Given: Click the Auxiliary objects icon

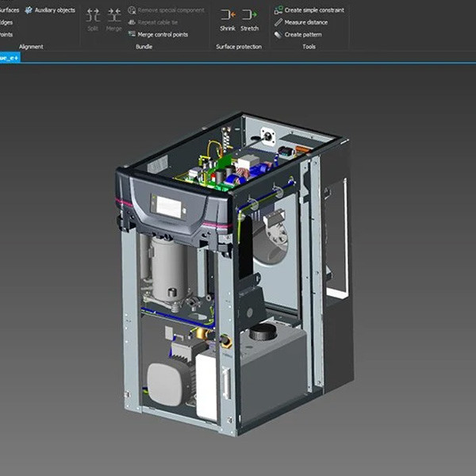Looking at the screenshot, I should (x=29, y=10).
